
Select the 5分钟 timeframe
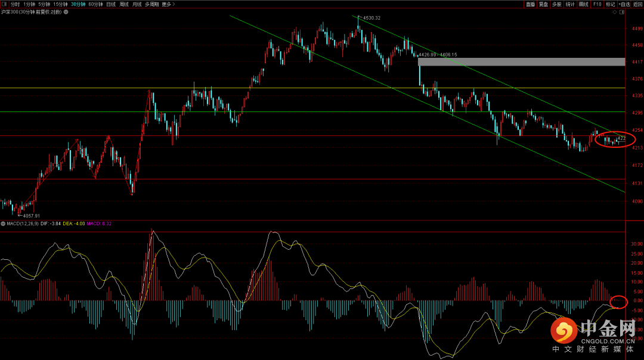click(x=45, y=4)
